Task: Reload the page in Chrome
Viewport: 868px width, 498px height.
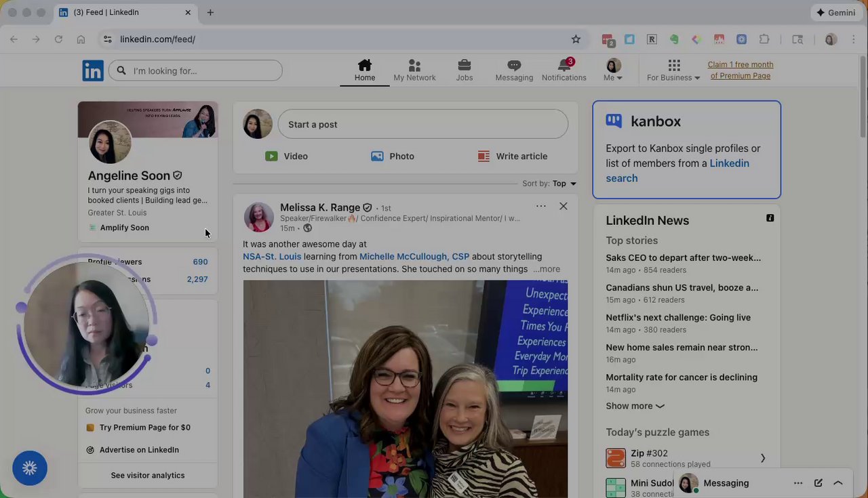Action: (58, 39)
